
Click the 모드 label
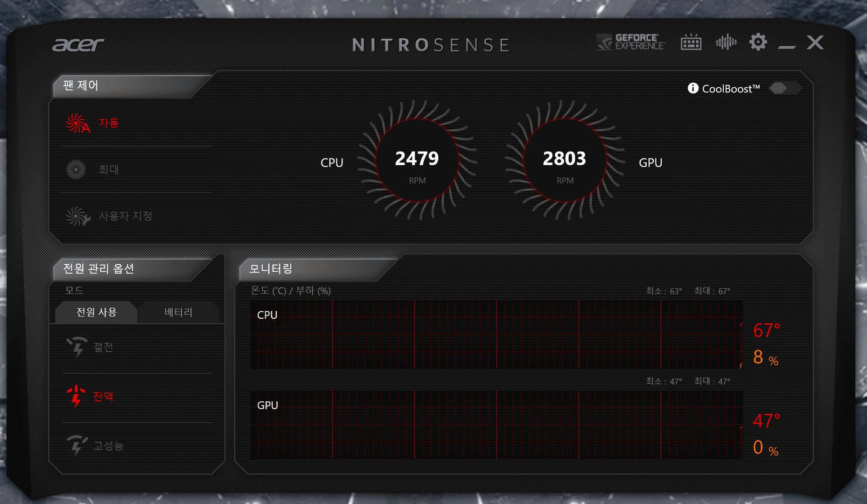74,290
